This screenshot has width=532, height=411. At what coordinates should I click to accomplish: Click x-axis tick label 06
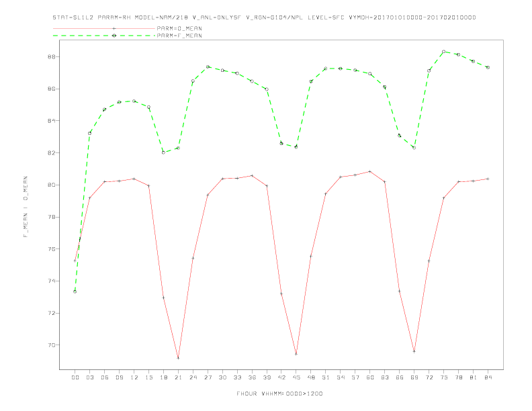click(105, 377)
